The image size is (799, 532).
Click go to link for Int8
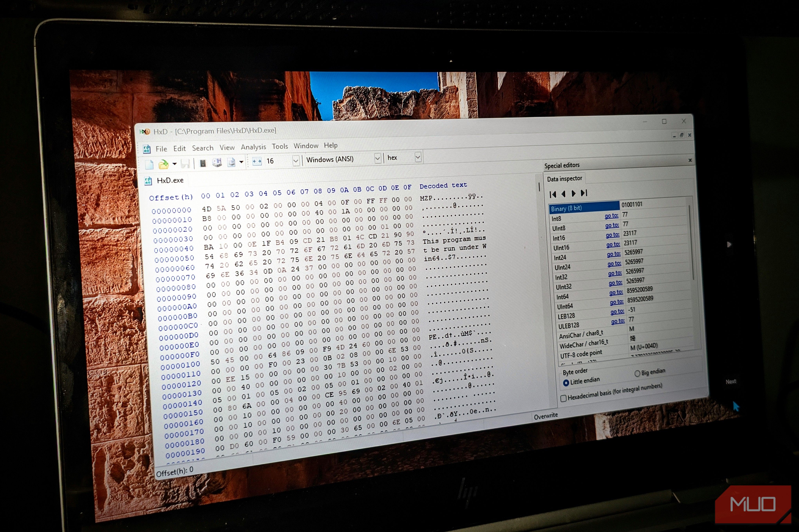[611, 216]
